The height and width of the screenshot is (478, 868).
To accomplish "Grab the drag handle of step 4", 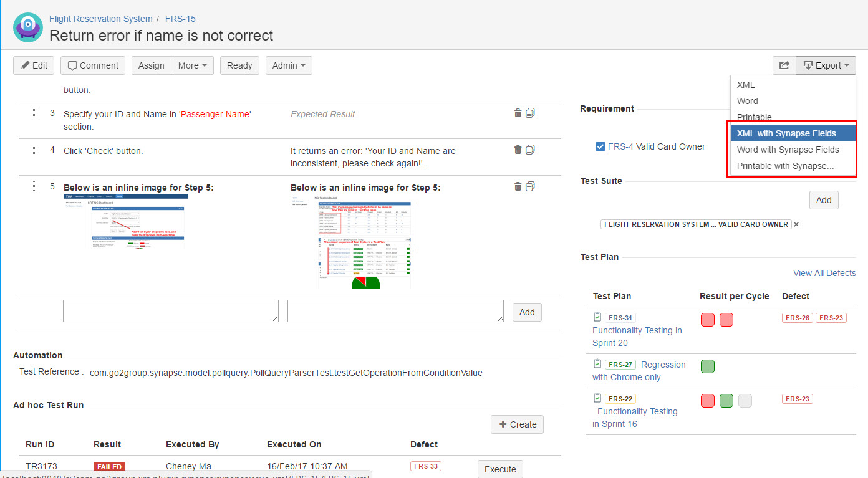I will [x=35, y=150].
